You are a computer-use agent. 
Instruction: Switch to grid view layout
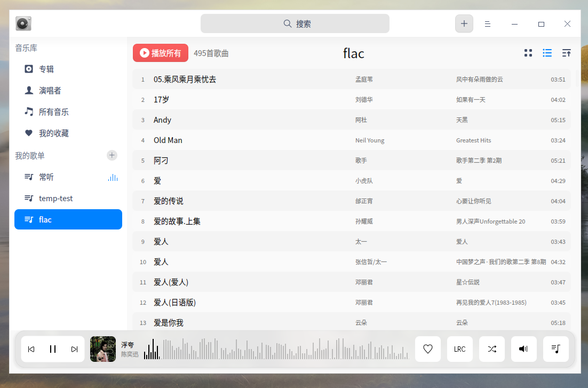click(528, 53)
